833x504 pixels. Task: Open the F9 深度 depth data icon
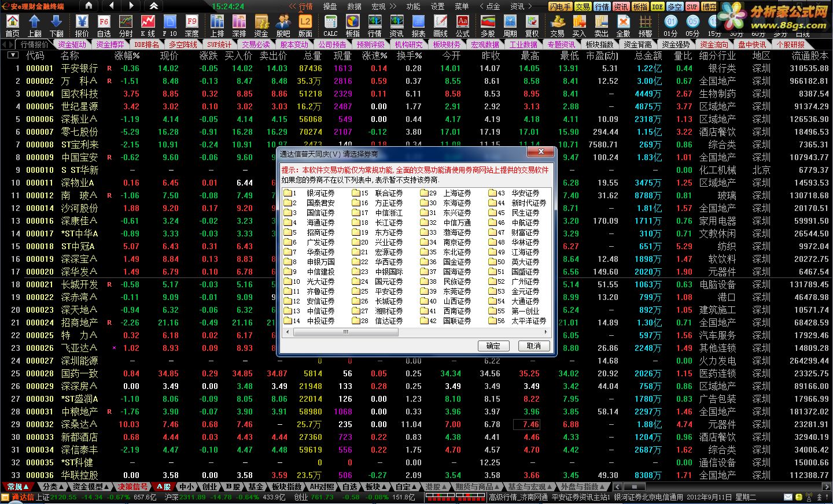pos(191,26)
